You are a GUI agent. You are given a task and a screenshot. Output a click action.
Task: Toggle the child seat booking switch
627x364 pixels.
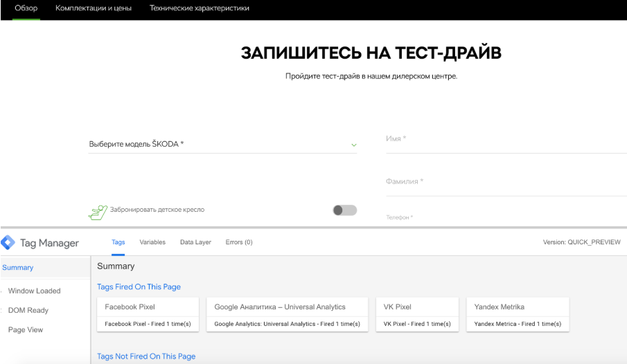[345, 210]
